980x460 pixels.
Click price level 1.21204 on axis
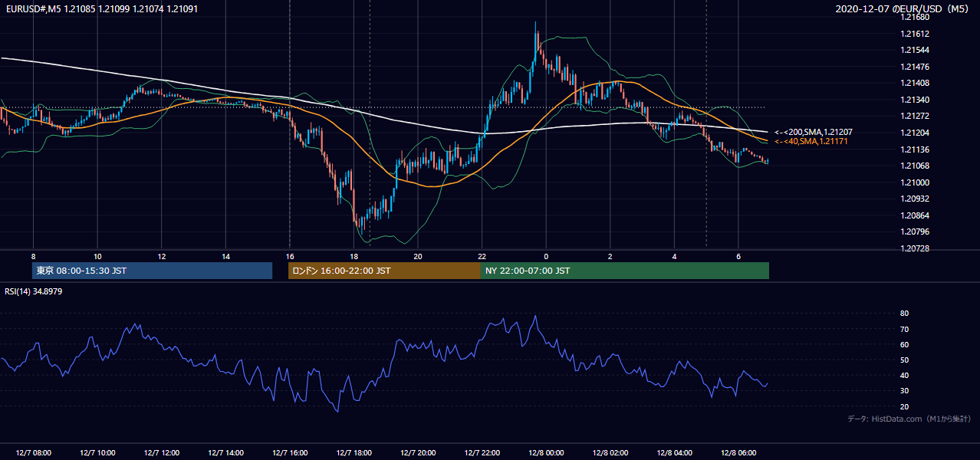(916, 133)
